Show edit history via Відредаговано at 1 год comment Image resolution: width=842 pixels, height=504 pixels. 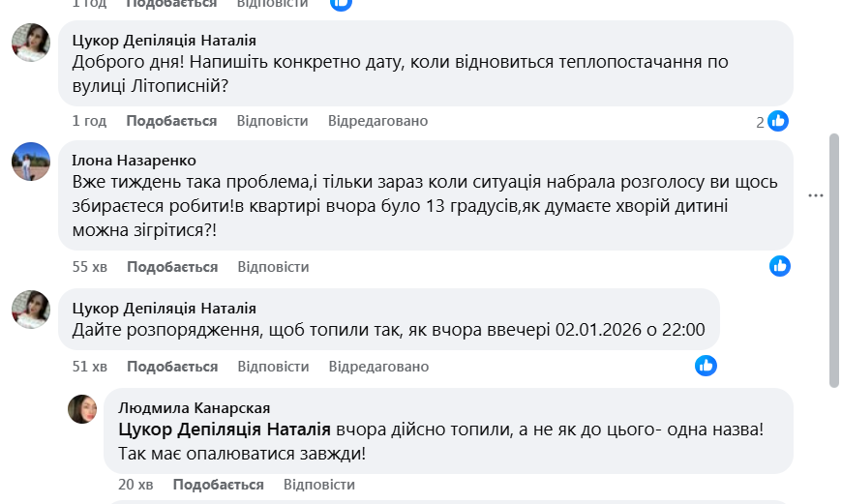tap(377, 121)
